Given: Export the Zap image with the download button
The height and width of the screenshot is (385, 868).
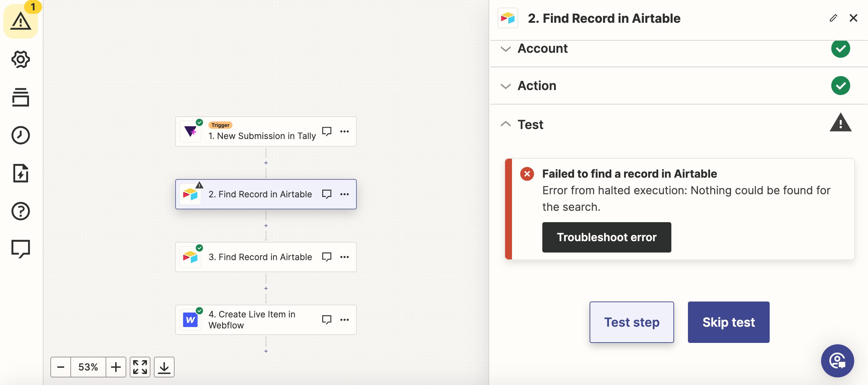Looking at the screenshot, I should pyautogui.click(x=164, y=367).
